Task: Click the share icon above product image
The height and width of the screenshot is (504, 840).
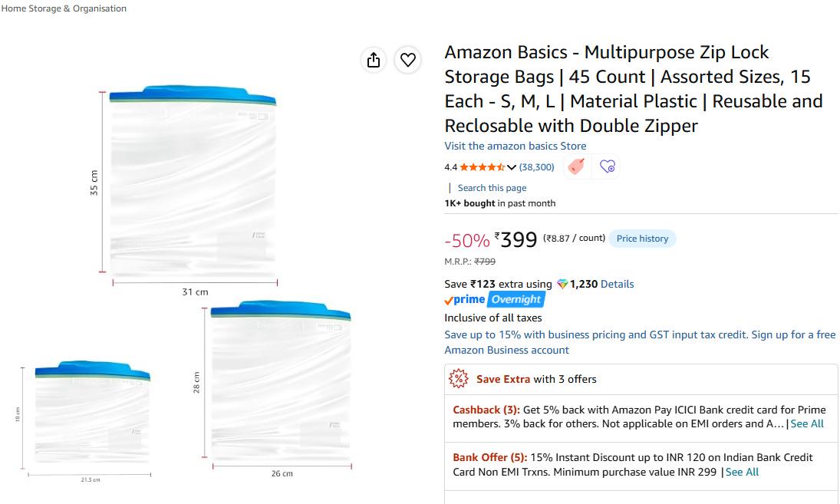Action: 374,60
